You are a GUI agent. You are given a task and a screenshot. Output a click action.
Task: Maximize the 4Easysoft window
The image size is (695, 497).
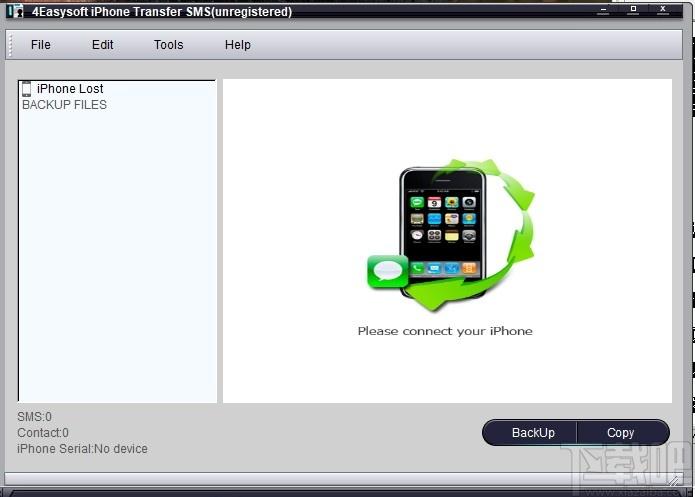click(x=633, y=10)
